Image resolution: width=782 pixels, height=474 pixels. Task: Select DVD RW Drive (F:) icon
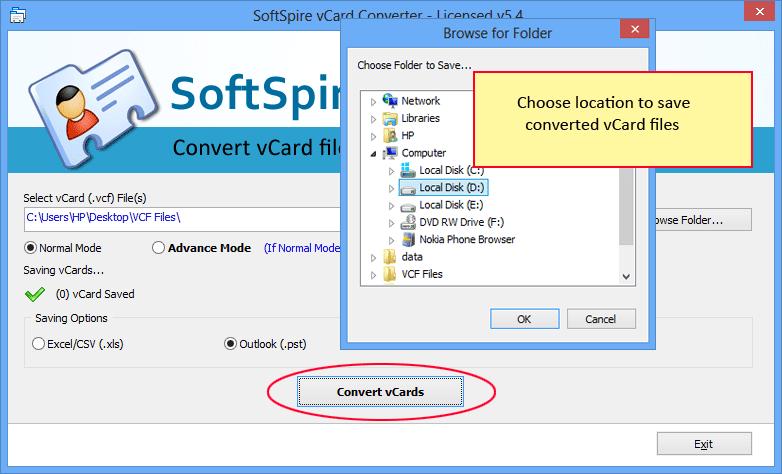coord(408,222)
